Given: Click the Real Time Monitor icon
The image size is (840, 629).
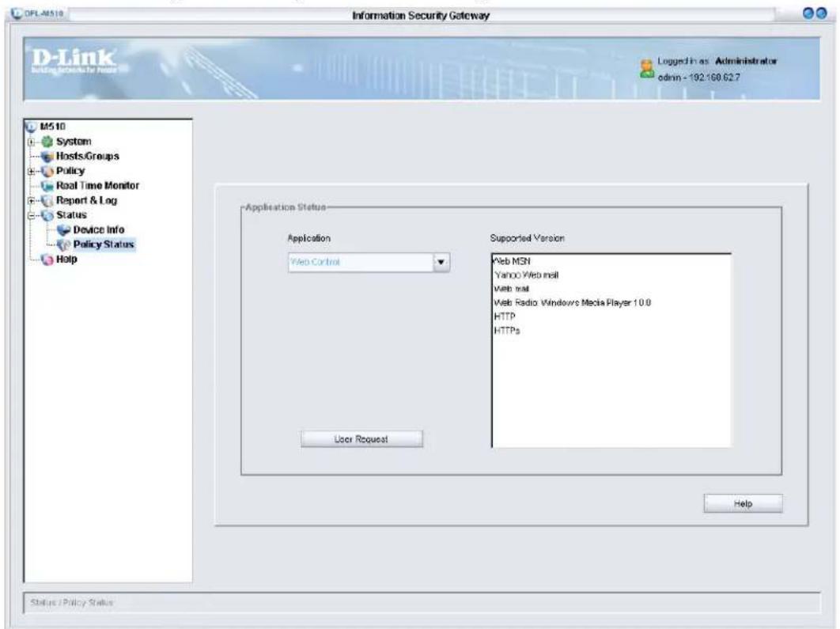Looking at the screenshot, I should tap(47, 186).
